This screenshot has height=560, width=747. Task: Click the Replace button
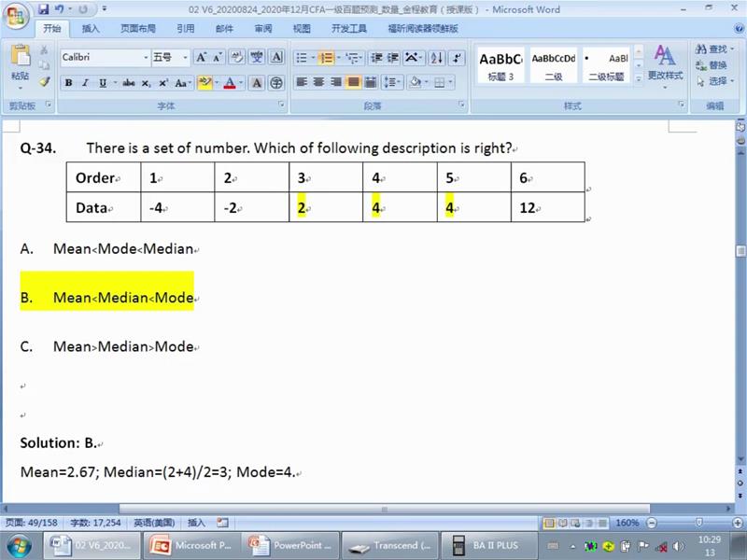711,65
